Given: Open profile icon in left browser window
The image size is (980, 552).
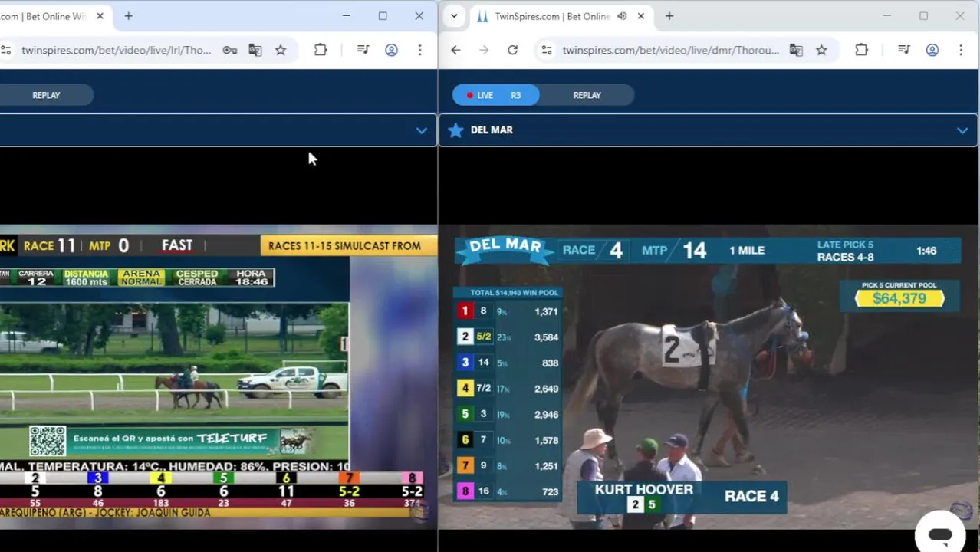Looking at the screenshot, I should click(391, 50).
